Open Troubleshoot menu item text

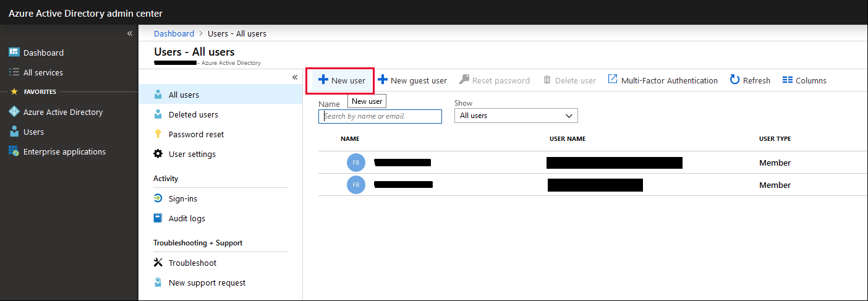[x=193, y=263]
